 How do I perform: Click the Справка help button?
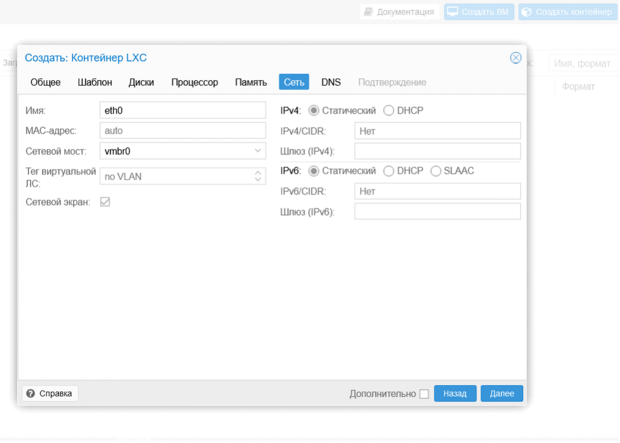[49, 394]
